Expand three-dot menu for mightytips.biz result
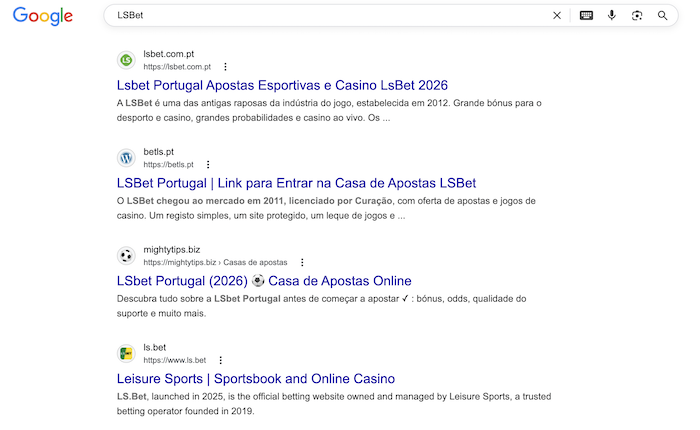 302,263
